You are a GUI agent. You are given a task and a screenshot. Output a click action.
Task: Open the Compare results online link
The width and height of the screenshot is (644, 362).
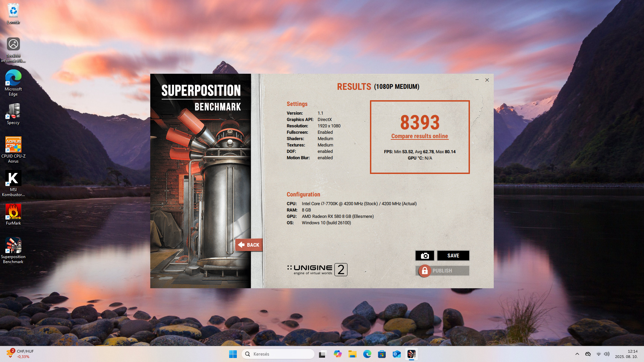(x=419, y=136)
